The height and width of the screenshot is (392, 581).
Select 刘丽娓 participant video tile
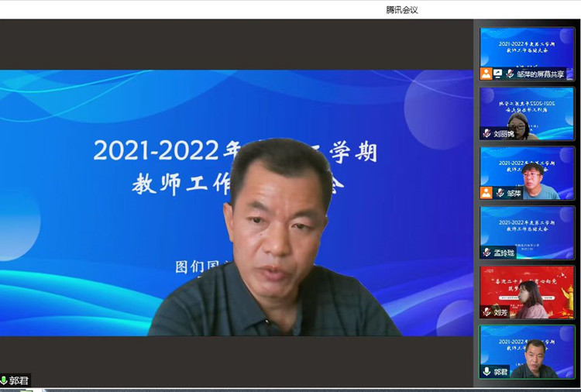527,113
